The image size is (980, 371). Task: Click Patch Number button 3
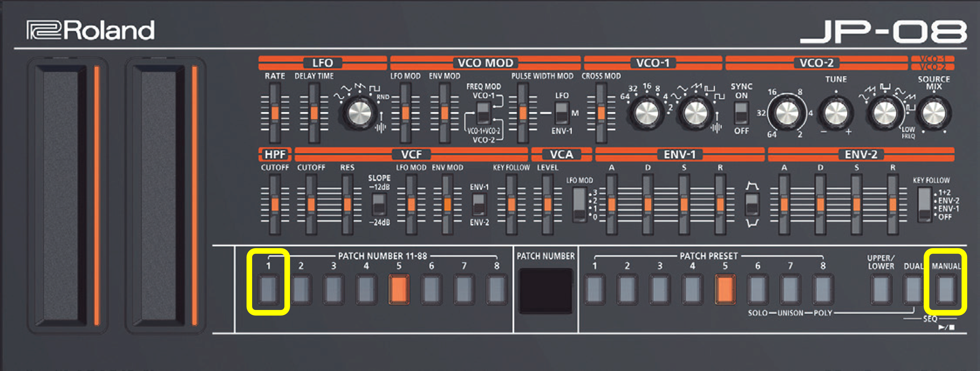pos(334,290)
